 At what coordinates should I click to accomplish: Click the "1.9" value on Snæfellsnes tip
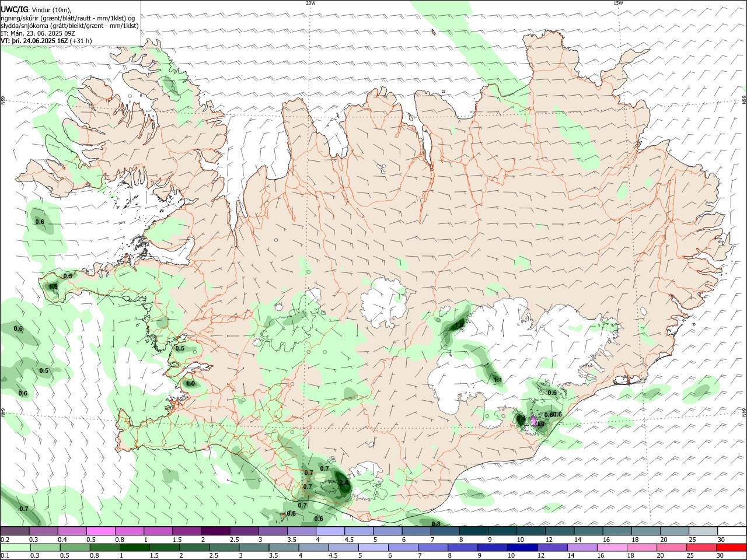[x=53, y=286]
